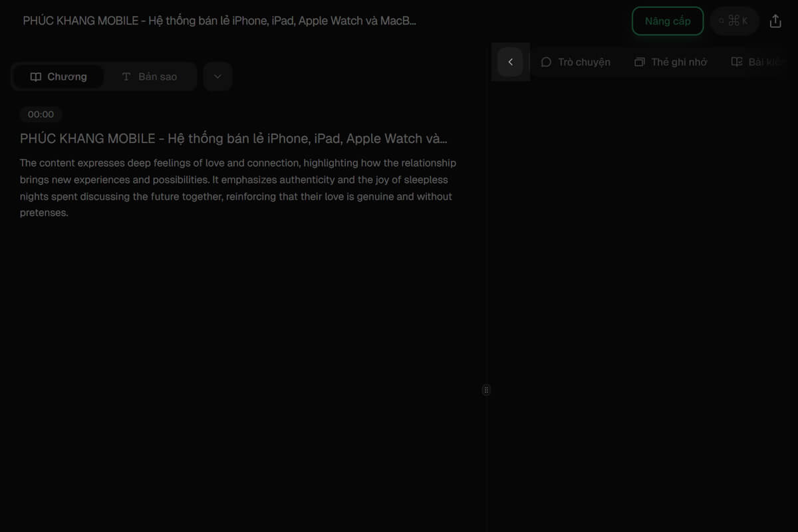Click the PHÚC KHANG MOBILE chapter heading
798x532 pixels.
coord(233,139)
